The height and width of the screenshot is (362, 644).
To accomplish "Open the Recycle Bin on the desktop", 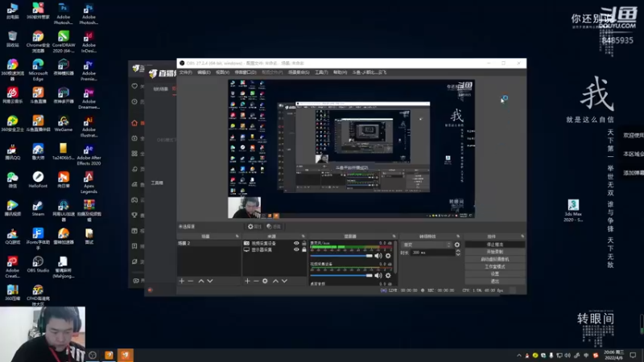I will [12, 39].
